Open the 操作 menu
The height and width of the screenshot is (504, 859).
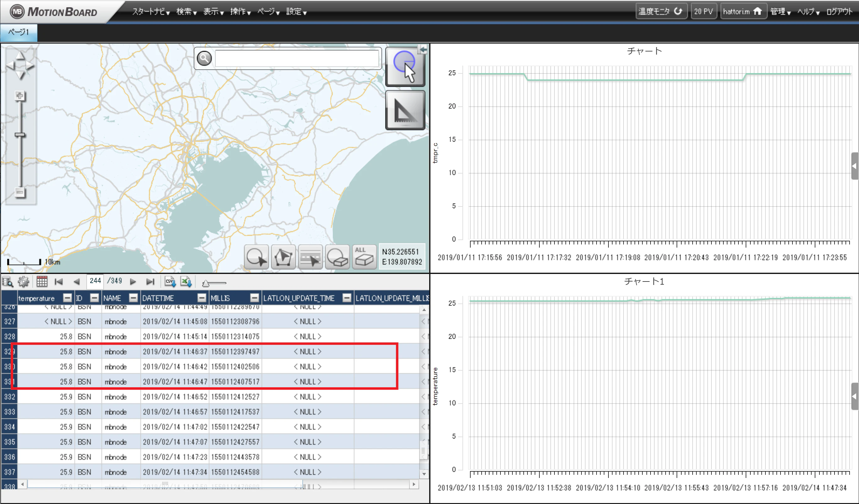coord(240,12)
